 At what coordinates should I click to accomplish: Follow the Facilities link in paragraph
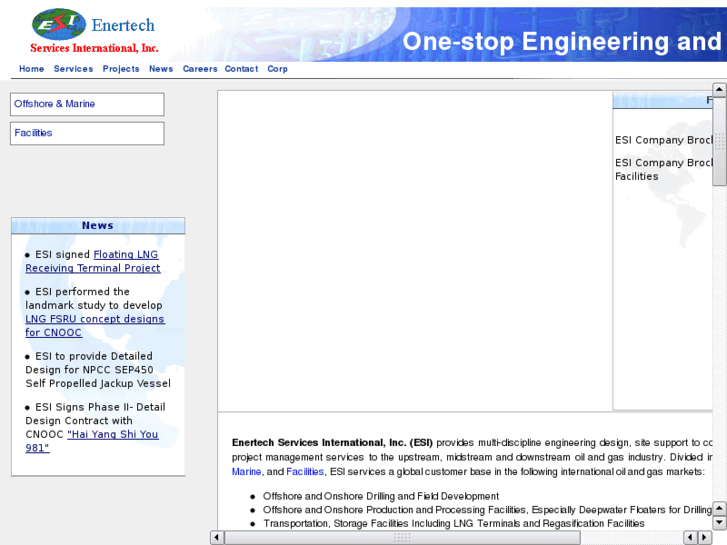[x=305, y=472]
